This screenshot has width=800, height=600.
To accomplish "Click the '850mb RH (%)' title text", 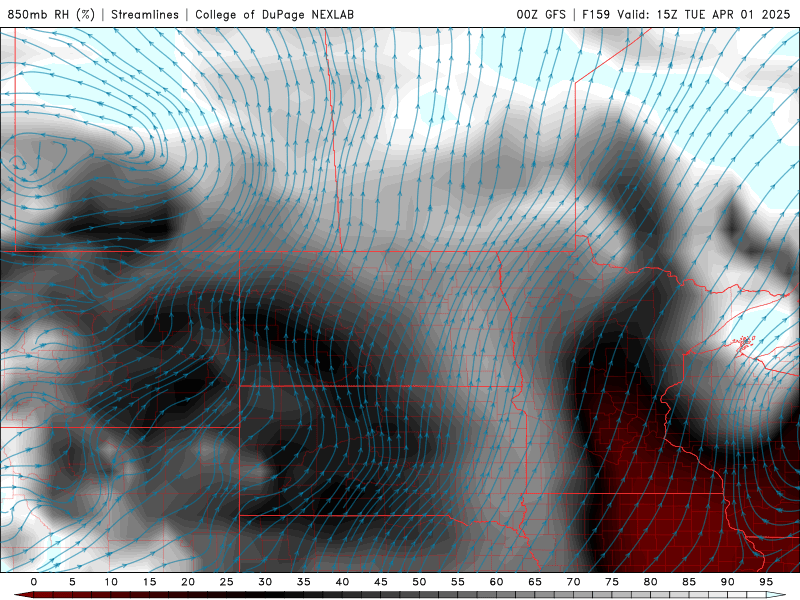I will click(x=51, y=14).
